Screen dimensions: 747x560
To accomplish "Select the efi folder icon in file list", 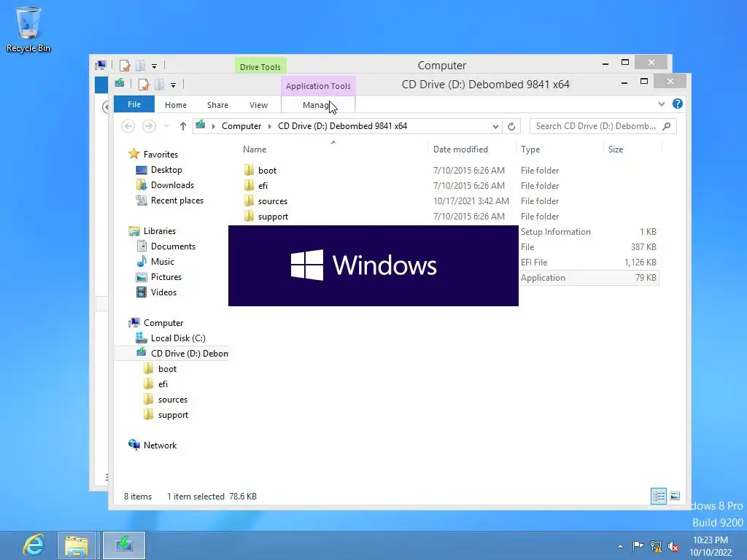I will pos(249,185).
